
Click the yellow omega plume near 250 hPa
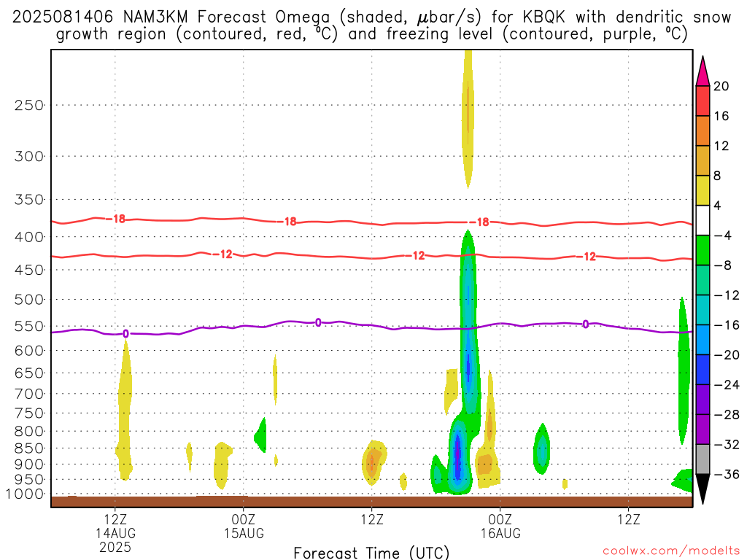468,119
